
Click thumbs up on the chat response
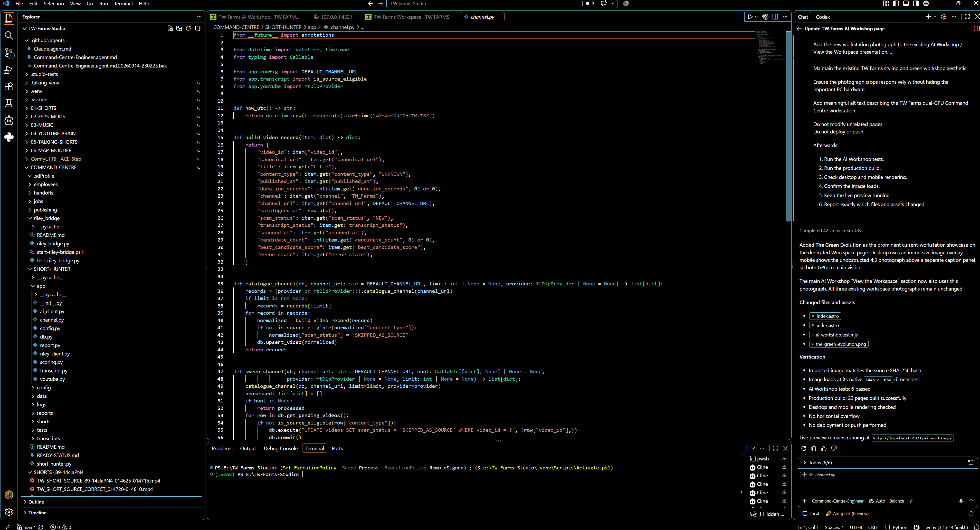coord(824,449)
